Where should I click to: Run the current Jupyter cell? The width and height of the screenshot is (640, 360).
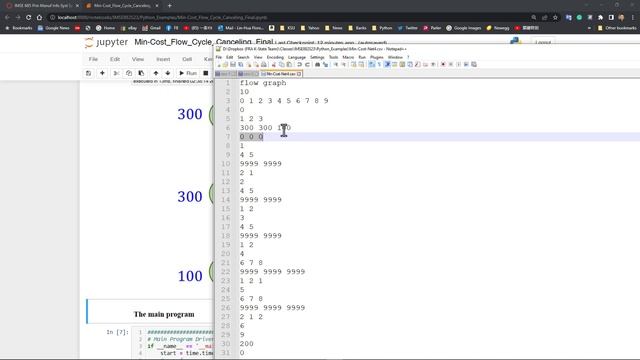tap(188, 73)
